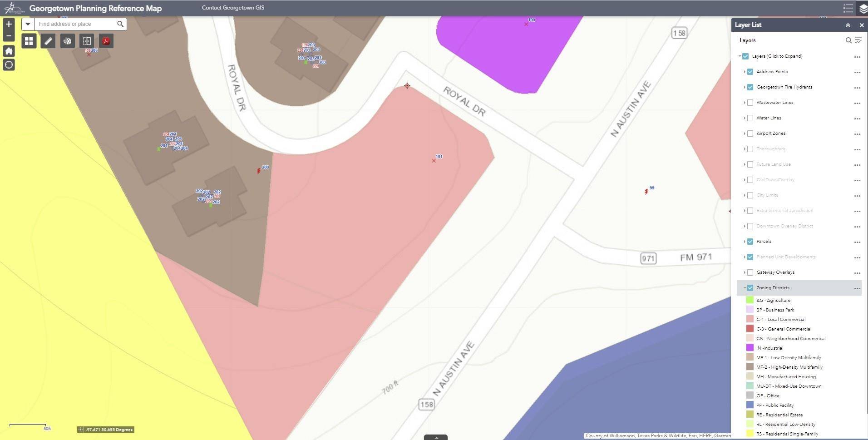Click the Airport Zones layer label

(771, 133)
